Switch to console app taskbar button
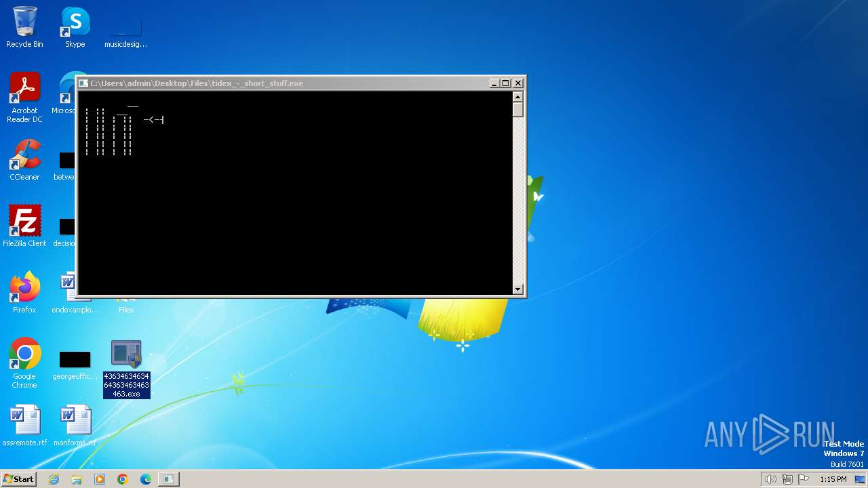 click(x=168, y=479)
